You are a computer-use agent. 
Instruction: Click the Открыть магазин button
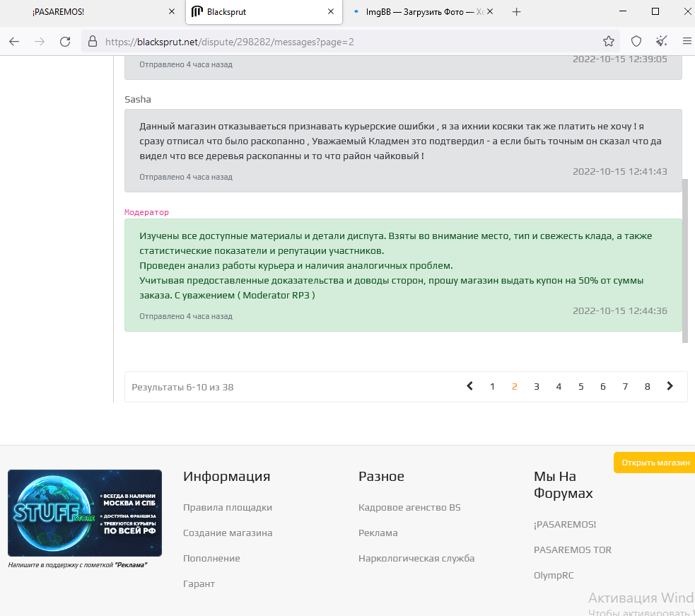[655, 463]
